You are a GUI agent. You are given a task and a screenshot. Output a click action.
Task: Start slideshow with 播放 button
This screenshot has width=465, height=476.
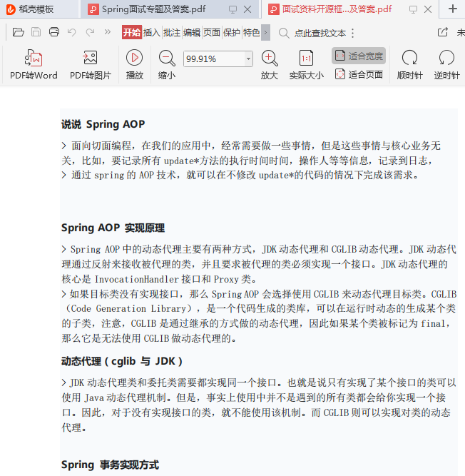coord(134,59)
